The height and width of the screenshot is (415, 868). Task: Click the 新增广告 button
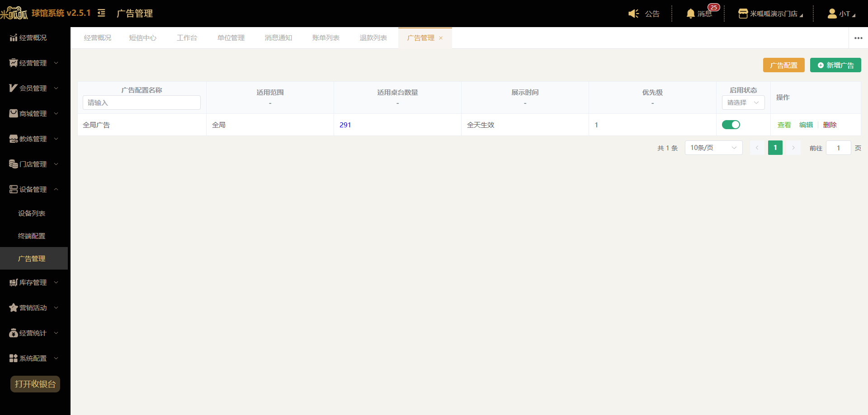(835, 65)
